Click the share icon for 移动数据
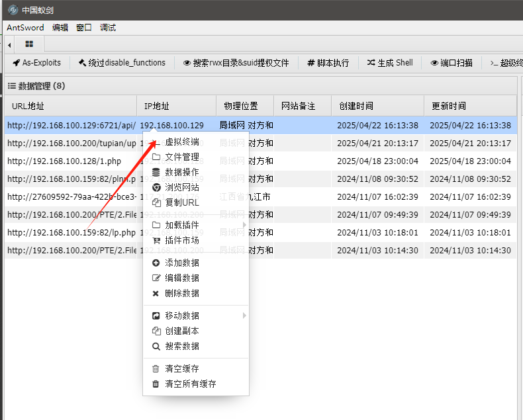 [156, 315]
